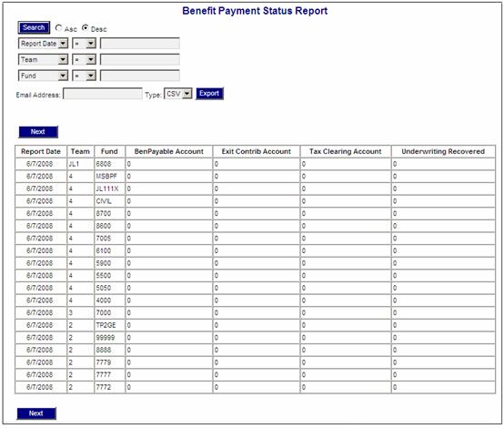Open the Team field dropdown
This screenshot has width=504, height=428.
tap(43, 59)
